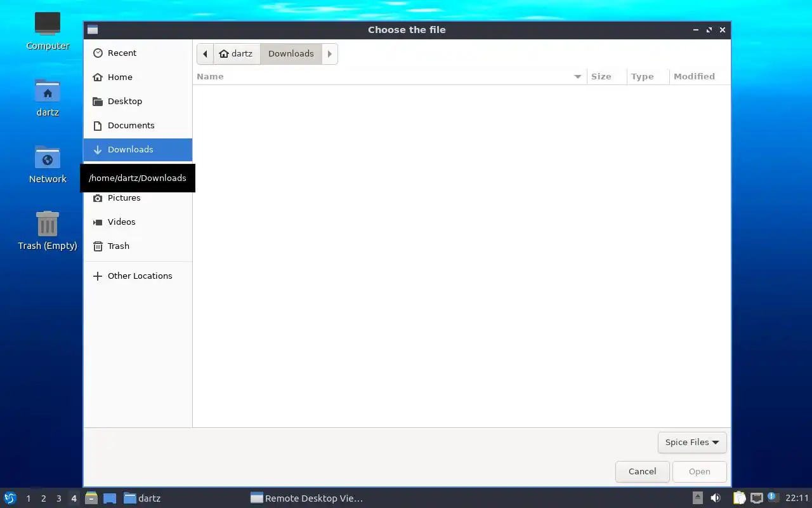Click the back arrow in path bar
The height and width of the screenshot is (508, 812).
pyautogui.click(x=205, y=54)
